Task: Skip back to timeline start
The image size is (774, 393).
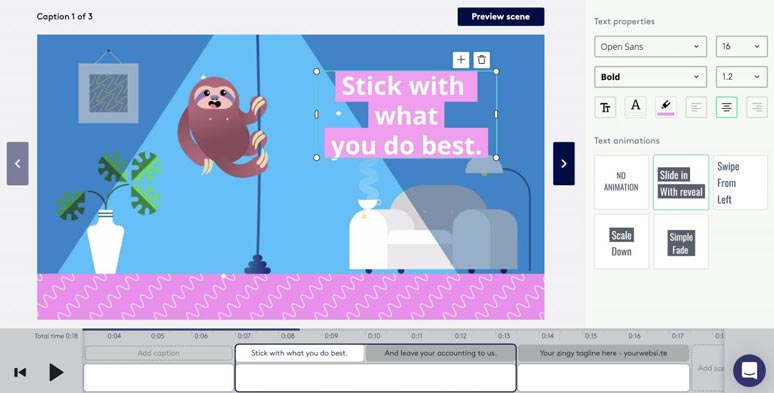Action: pyautogui.click(x=20, y=372)
